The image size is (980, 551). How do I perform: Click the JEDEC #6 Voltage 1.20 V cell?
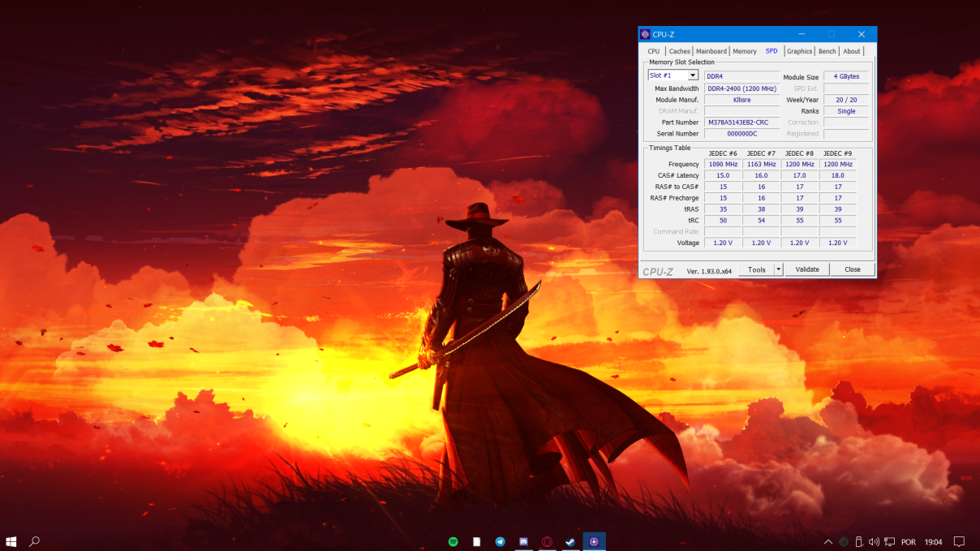click(723, 243)
